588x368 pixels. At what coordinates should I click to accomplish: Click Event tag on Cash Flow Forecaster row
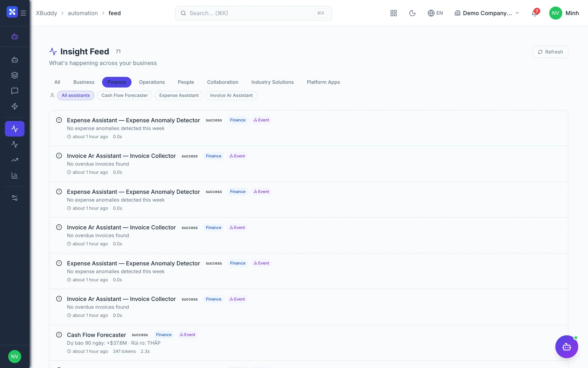tap(187, 335)
